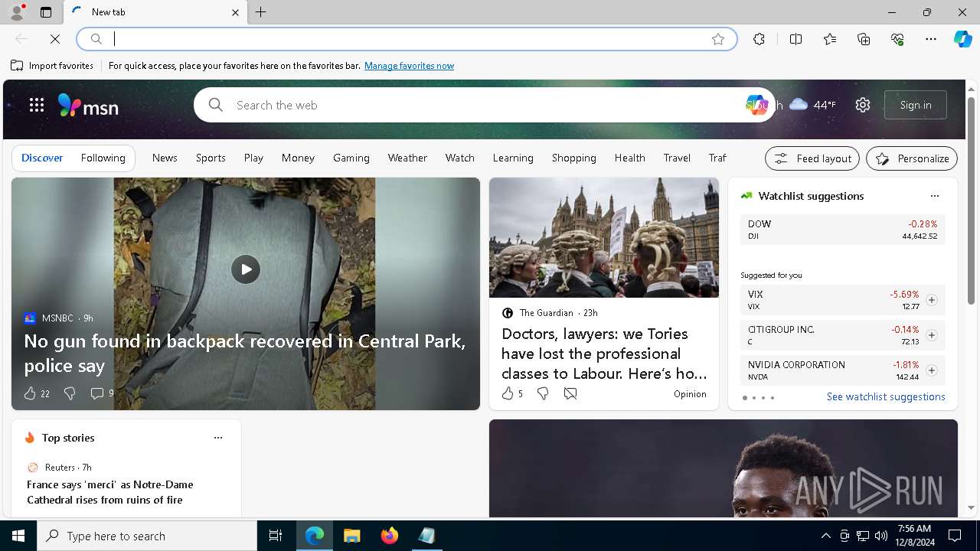Open the Windows Start menu
Viewport: 980px width, 551px height.
18,536
